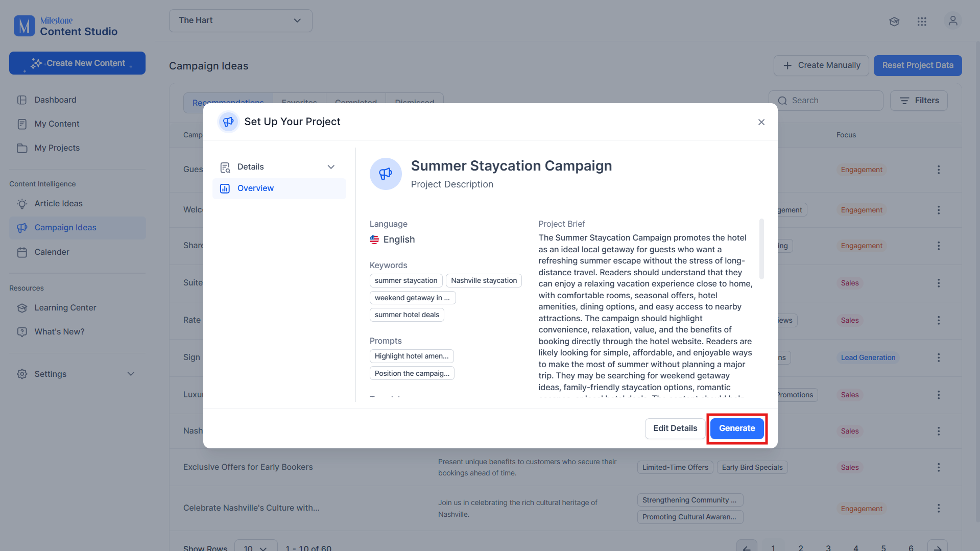The image size is (980, 551).
Task: Go to page 2 of results
Action: (x=801, y=548)
